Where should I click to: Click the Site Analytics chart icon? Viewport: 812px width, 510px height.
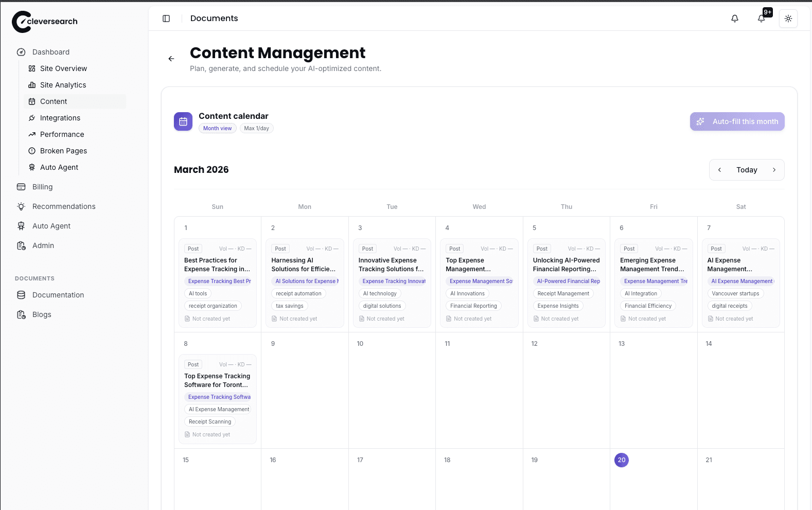[32, 85]
